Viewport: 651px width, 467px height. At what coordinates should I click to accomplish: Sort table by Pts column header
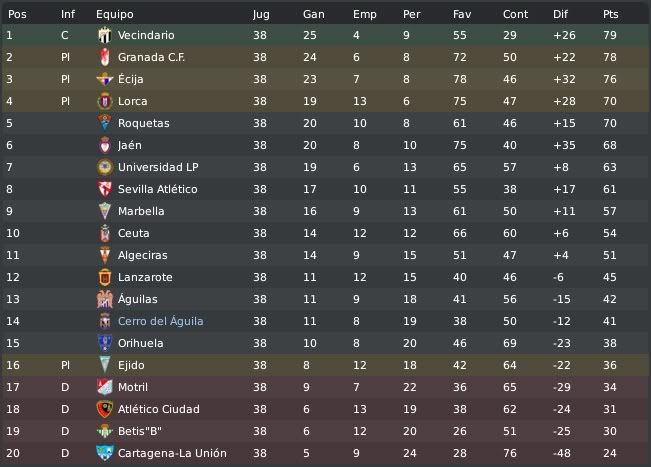[x=611, y=14]
